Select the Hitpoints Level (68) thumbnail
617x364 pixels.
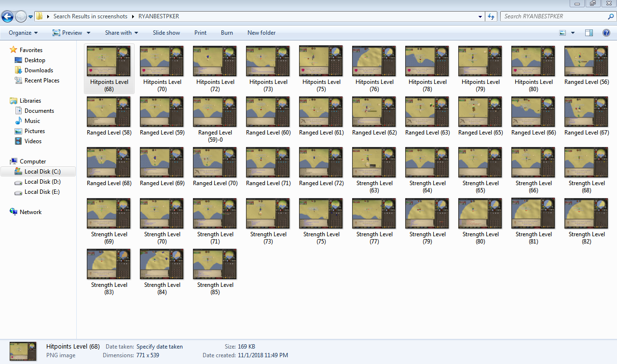109,61
